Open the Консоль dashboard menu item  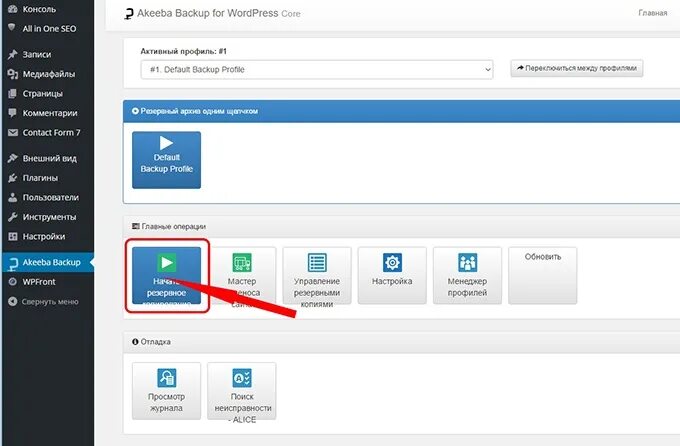(x=47, y=9)
